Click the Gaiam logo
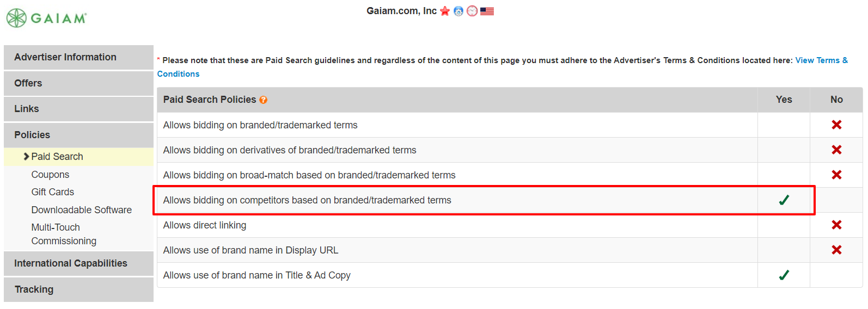The height and width of the screenshot is (309, 868). (x=46, y=18)
